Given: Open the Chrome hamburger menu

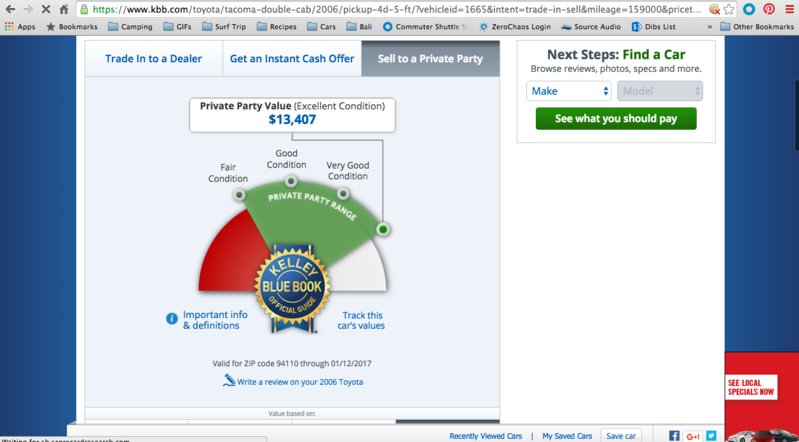Looking at the screenshot, I should coord(789,9).
